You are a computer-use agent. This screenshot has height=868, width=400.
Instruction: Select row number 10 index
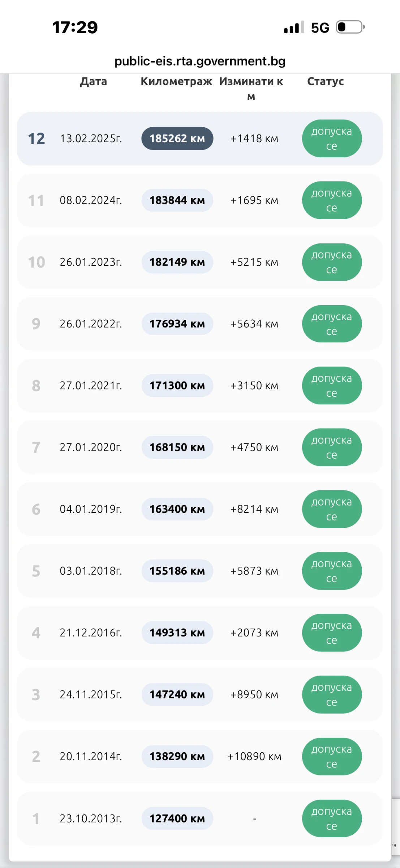[x=36, y=262]
